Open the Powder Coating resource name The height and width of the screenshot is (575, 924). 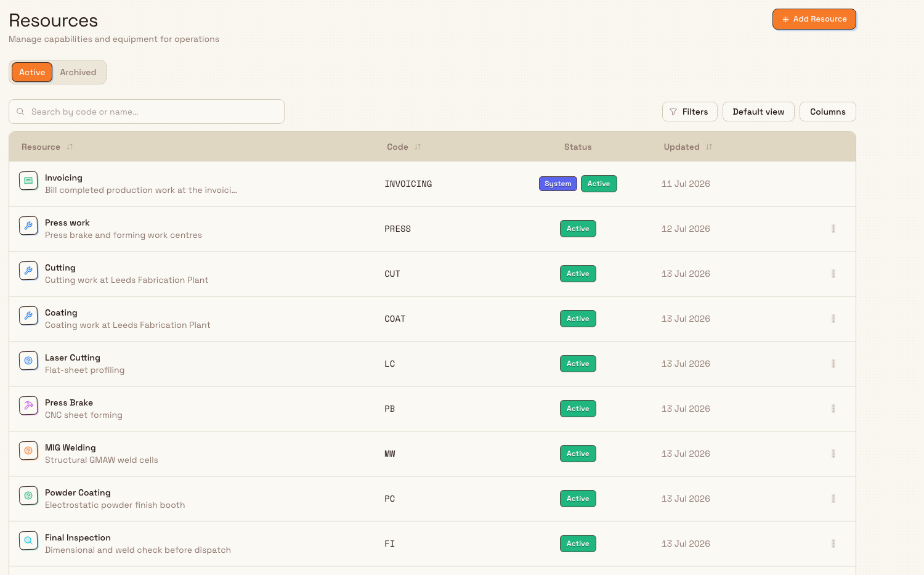[x=78, y=492]
